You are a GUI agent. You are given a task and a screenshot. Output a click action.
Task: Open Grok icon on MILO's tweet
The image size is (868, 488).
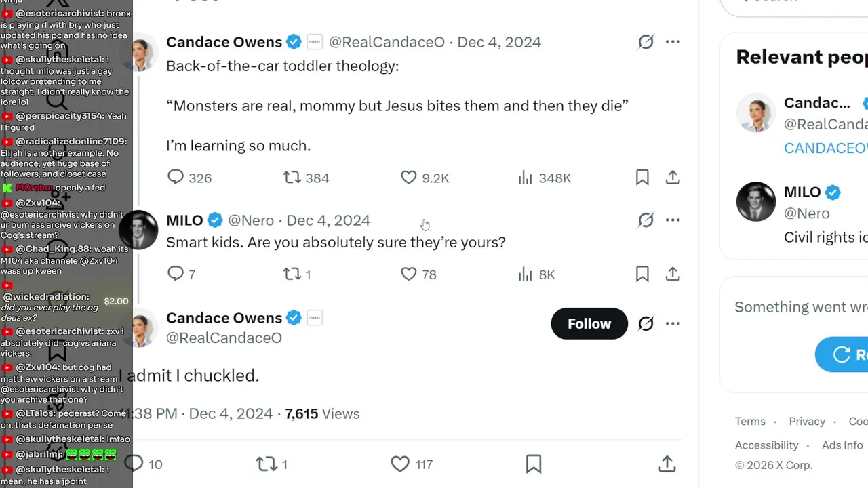pyautogui.click(x=646, y=220)
